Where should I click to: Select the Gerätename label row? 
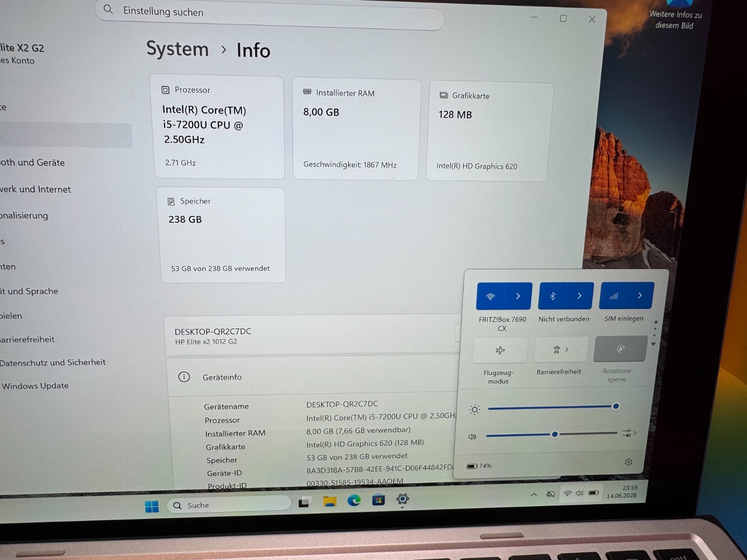pos(226,406)
